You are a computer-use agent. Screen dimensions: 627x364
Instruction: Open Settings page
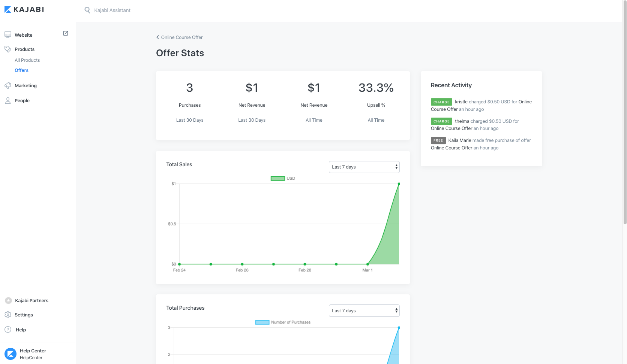pos(24,315)
